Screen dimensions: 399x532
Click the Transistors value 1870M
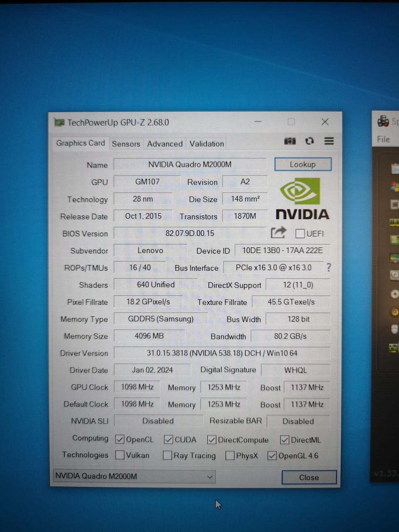click(x=245, y=216)
